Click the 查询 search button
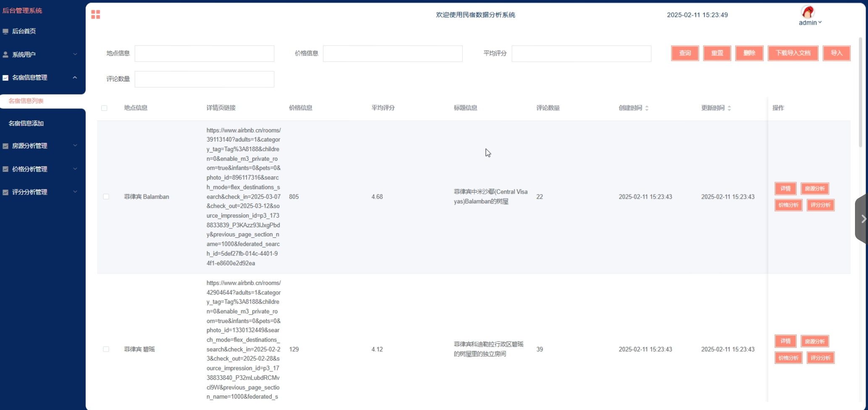This screenshot has height=410, width=868. point(684,53)
